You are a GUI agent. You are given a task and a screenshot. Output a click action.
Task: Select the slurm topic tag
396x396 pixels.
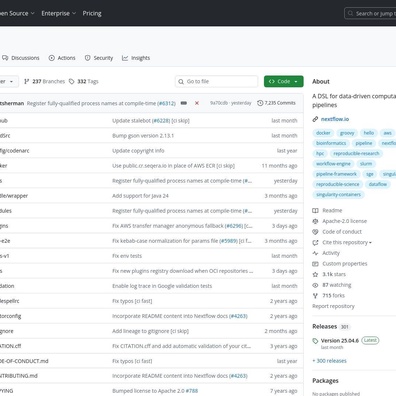click(x=366, y=164)
